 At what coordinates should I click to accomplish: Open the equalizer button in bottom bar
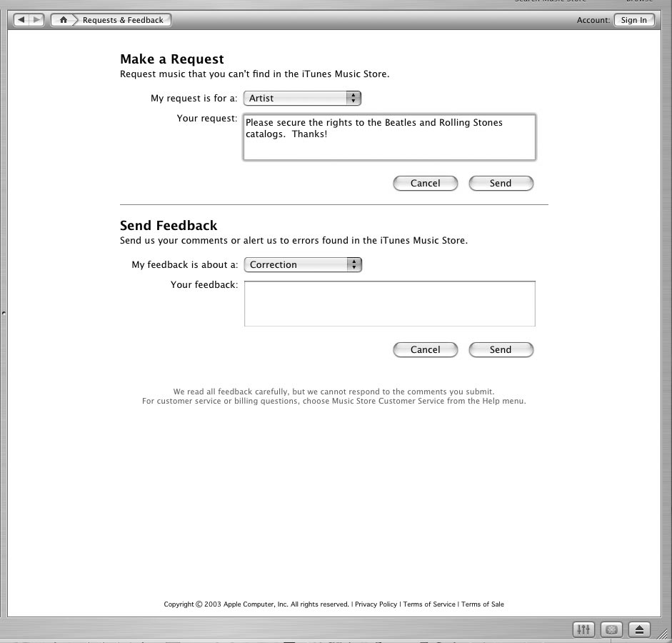point(583,629)
